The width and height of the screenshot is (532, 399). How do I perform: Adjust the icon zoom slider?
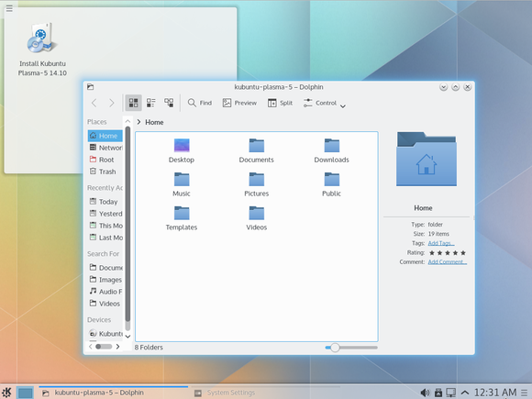[x=351, y=348]
